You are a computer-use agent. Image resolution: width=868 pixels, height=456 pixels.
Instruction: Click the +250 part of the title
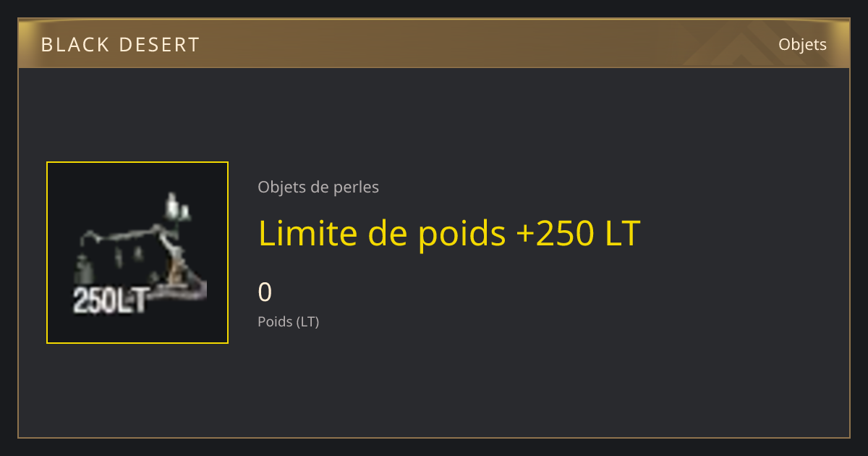point(548,233)
